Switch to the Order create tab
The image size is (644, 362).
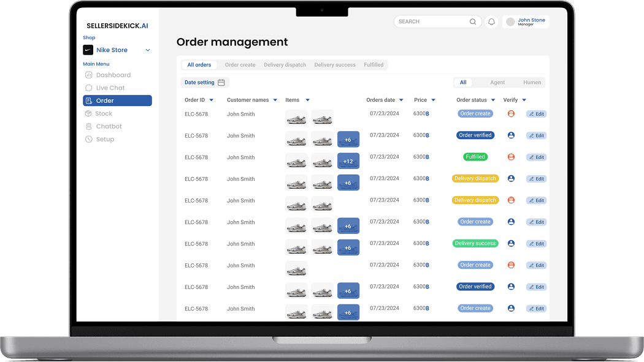tap(240, 65)
